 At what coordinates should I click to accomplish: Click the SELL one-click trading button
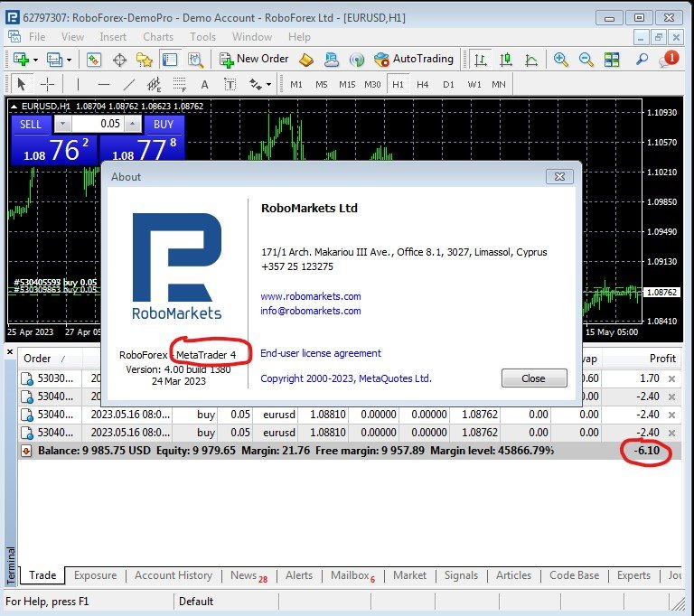30,125
